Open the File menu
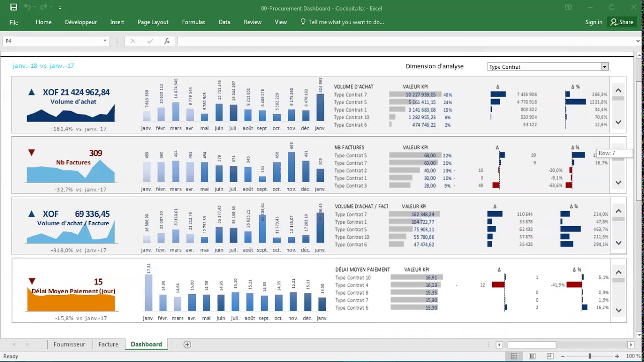Viewport: 644px width, 362px height. [x=14, y=22]
